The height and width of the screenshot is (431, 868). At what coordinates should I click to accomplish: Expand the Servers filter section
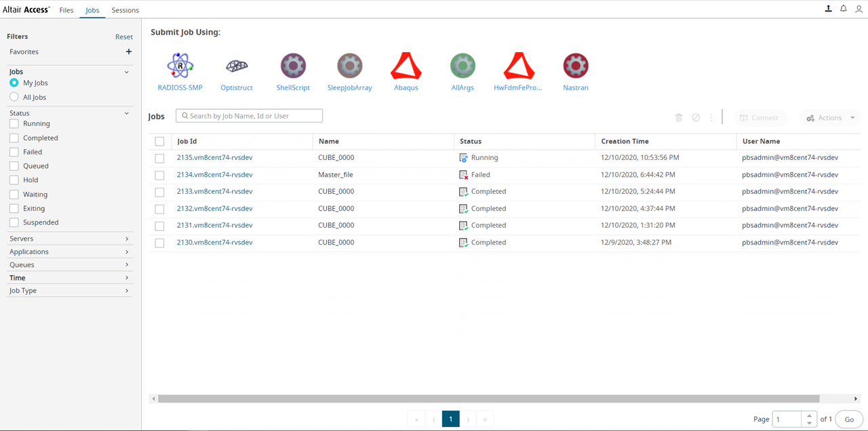(x=127, y=239)
